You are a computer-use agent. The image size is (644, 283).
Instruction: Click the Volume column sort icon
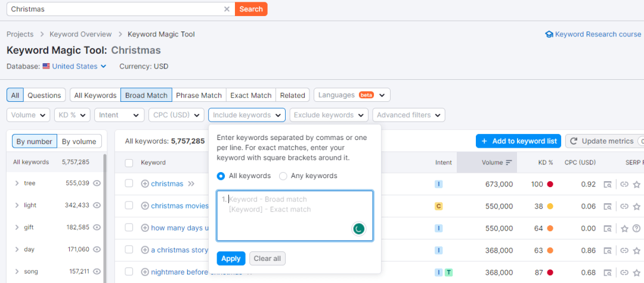(x=509, y=163)
